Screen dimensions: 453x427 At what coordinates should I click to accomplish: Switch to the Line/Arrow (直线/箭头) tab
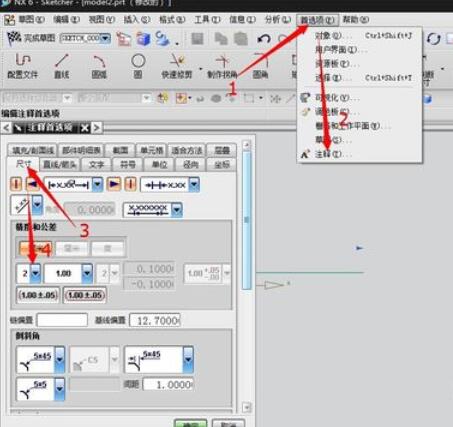(x=60, y=164)
